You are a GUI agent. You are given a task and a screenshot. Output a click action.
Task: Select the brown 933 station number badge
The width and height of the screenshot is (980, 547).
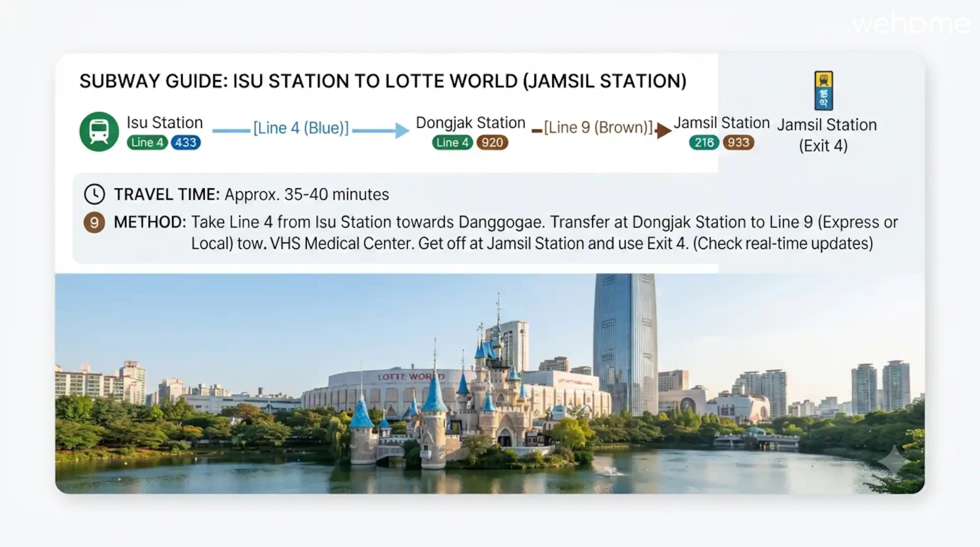pyautogui.click(x=738, y=142)
